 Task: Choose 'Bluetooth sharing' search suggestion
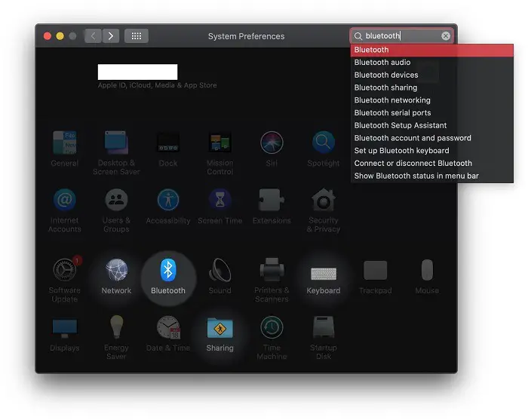click(432, 87)
